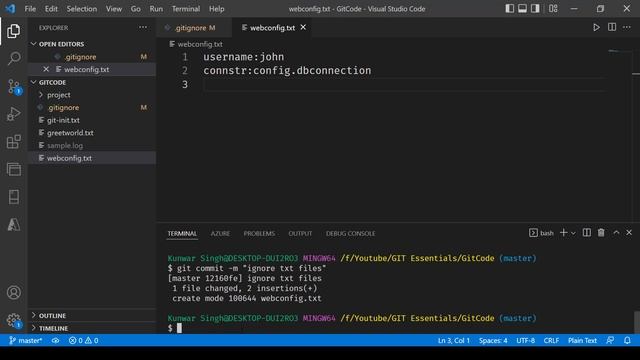Change line ending via CRLF
This screenshot has width=640, height=360.
click(551, 340)
